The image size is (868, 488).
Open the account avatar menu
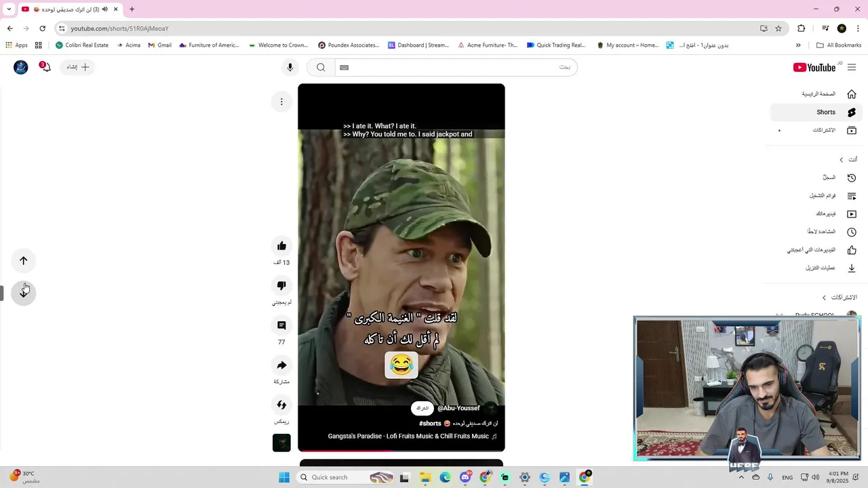[21, 67]
